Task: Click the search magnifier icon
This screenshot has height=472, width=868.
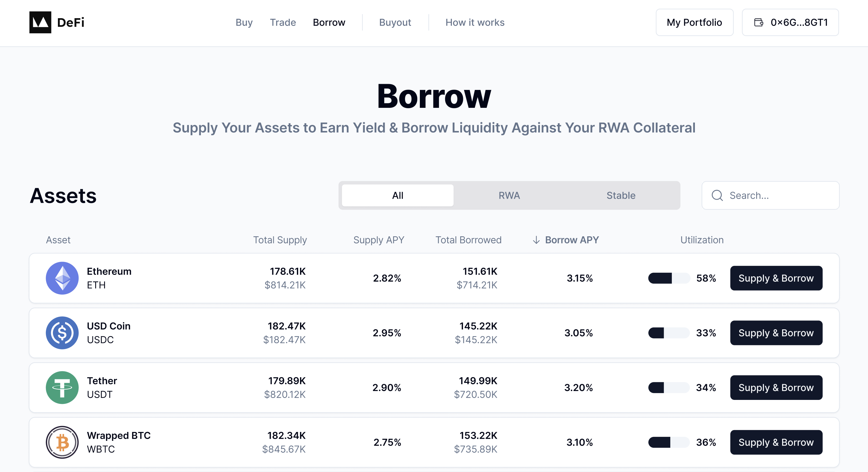Action: (x=717, y=196)
